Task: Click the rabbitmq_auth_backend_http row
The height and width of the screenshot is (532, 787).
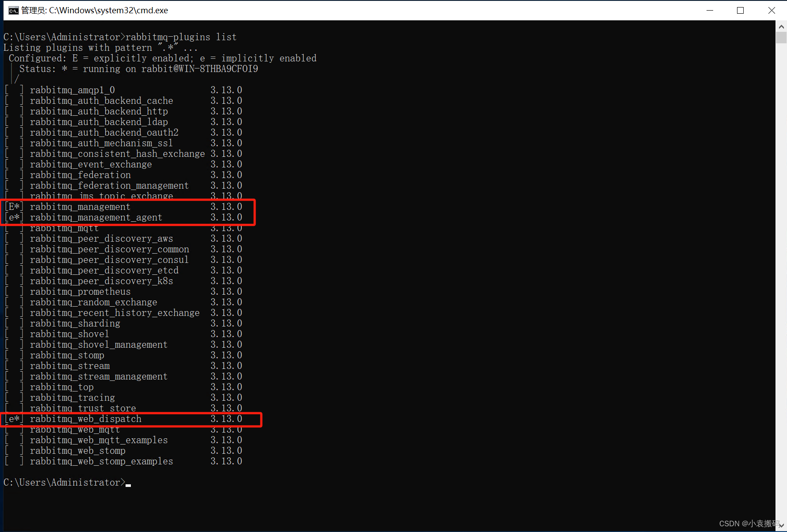Action: 124,111
